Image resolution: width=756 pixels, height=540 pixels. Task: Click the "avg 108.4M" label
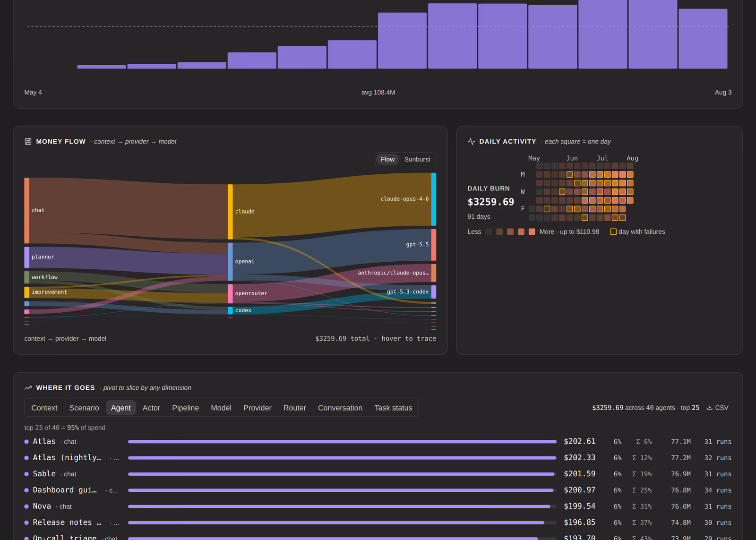point(378,92)
